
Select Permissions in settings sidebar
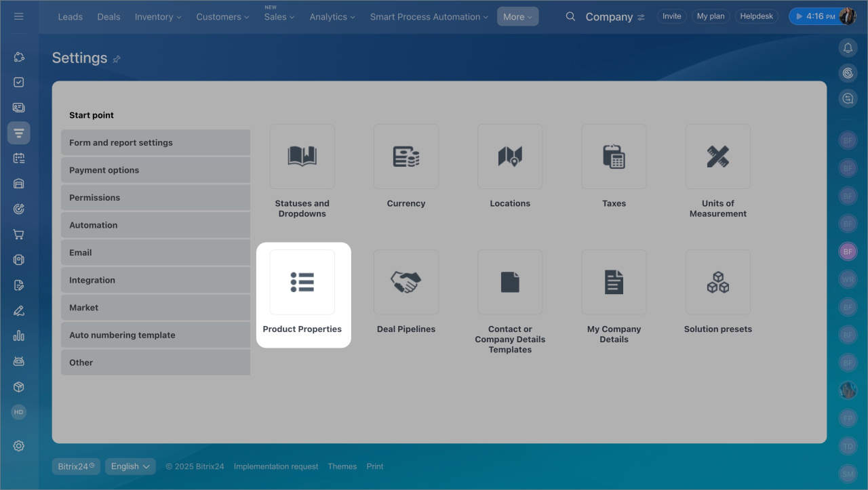click(x=155, y=198)
